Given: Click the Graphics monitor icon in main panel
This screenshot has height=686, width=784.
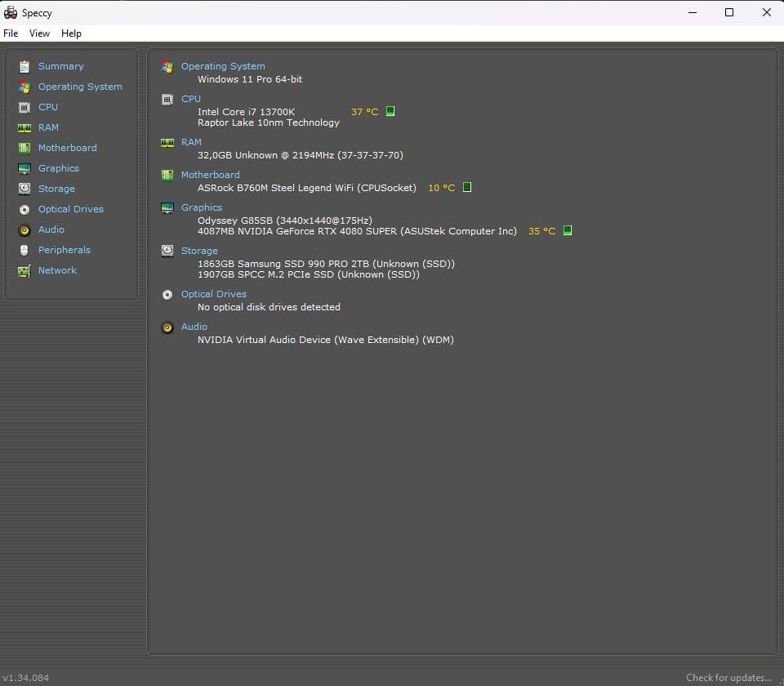Looking at the screenshot, I should point(167,208).
